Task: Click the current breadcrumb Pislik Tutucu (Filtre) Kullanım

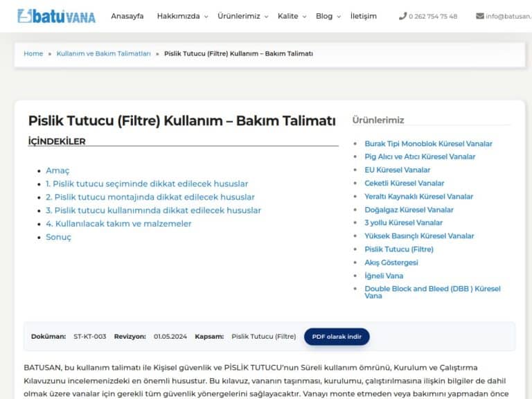Action: click(x=238, y=53)
